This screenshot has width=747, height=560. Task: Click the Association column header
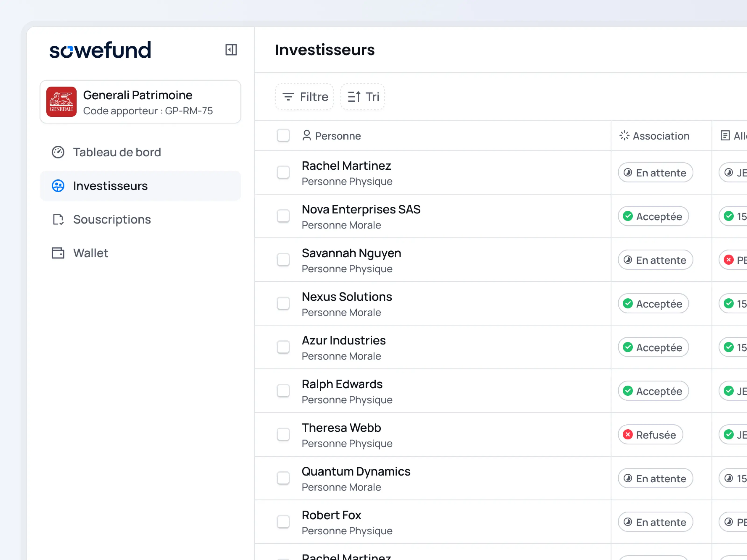click(655, 136)
